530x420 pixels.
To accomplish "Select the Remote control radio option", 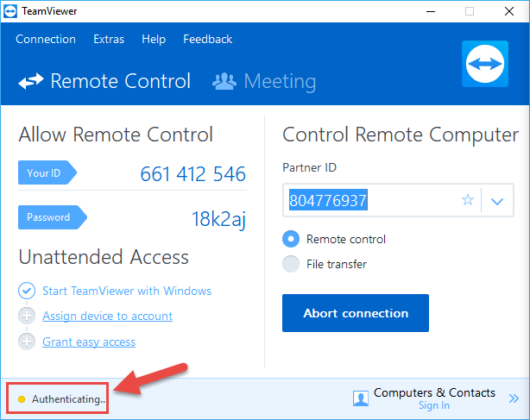I will click(x=291, y=239).
